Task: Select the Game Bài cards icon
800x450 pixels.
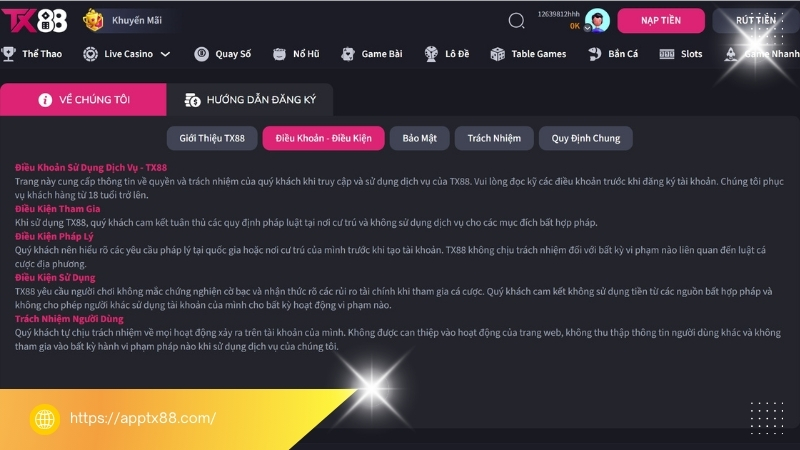Action: pyautogui.click(x=348, y=54)
